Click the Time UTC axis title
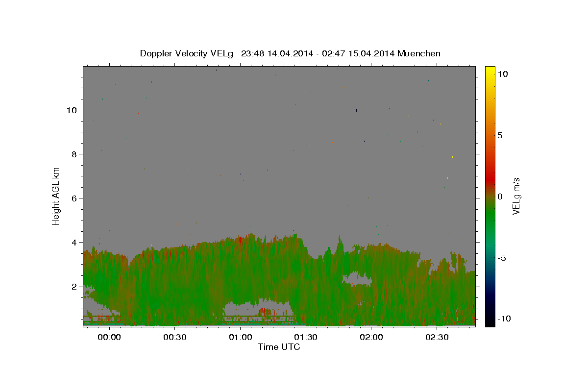Viewport: 588px width, 392px height. click(279, 347)
